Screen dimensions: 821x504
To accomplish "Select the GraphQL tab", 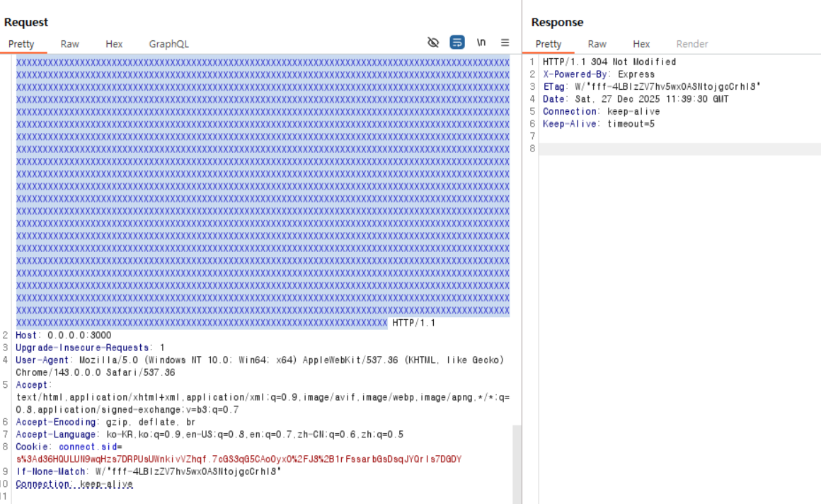I will pos(168,44).
